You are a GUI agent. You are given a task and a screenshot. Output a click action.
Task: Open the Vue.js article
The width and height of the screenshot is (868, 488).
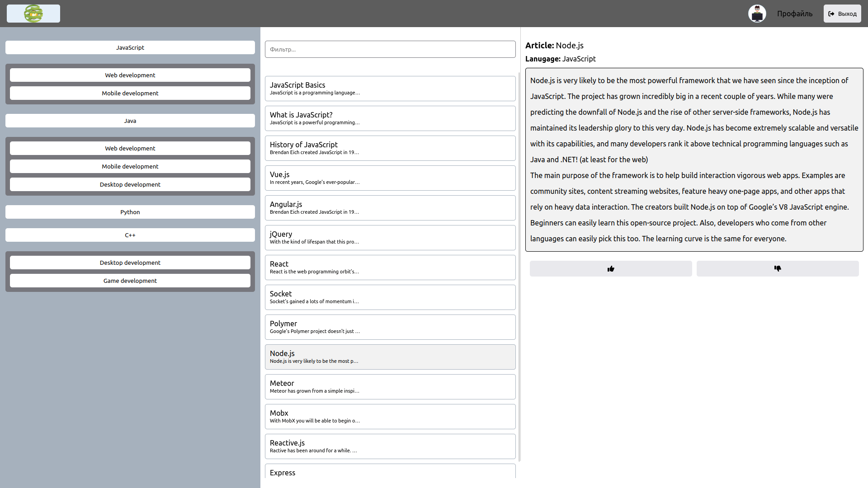click(x=390, y=178)
